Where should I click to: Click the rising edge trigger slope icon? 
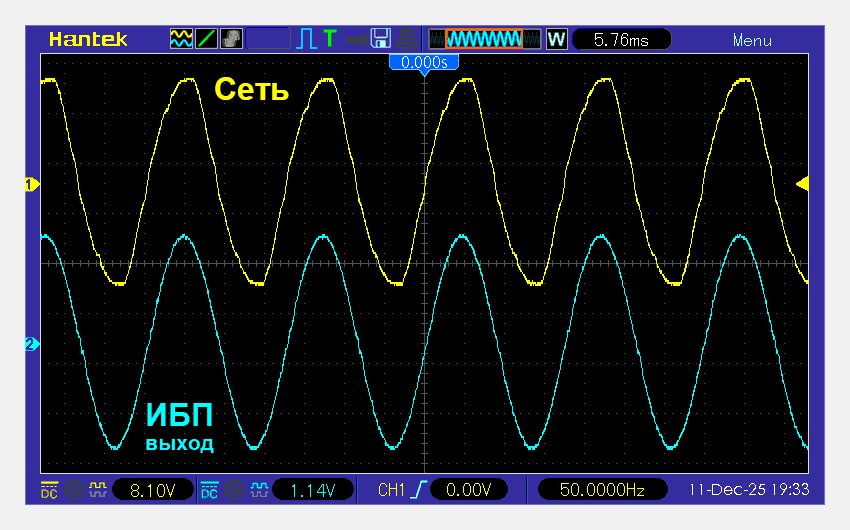coord(418,490)
